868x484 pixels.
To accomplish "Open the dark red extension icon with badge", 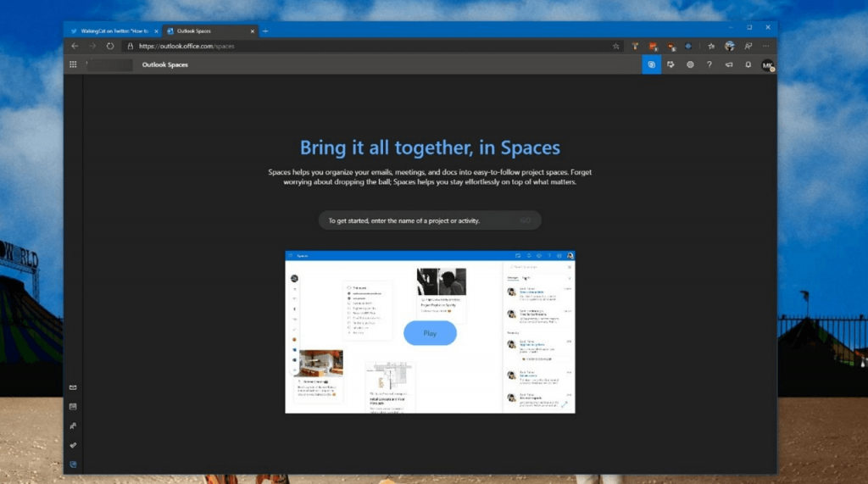I will point(671,47).
